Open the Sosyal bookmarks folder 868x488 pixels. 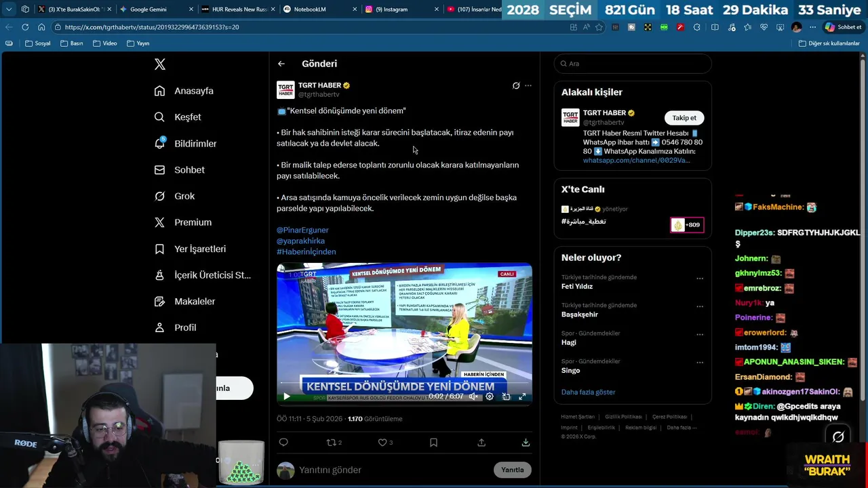37,43
